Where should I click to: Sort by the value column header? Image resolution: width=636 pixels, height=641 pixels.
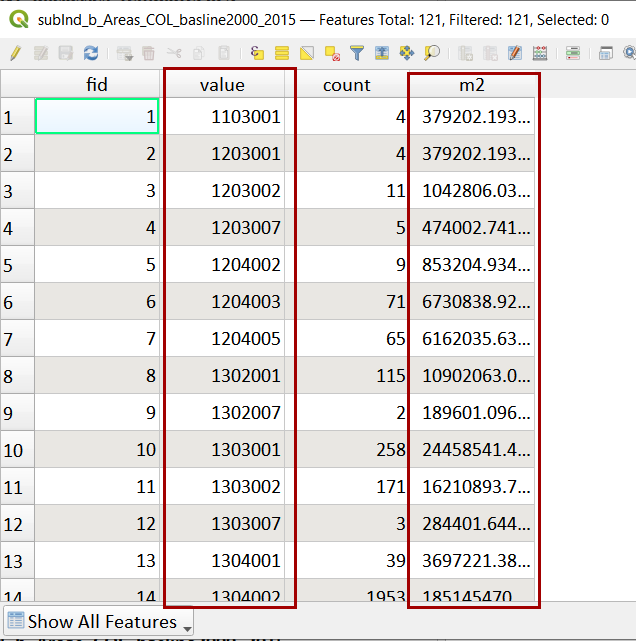tap(222, 85)
